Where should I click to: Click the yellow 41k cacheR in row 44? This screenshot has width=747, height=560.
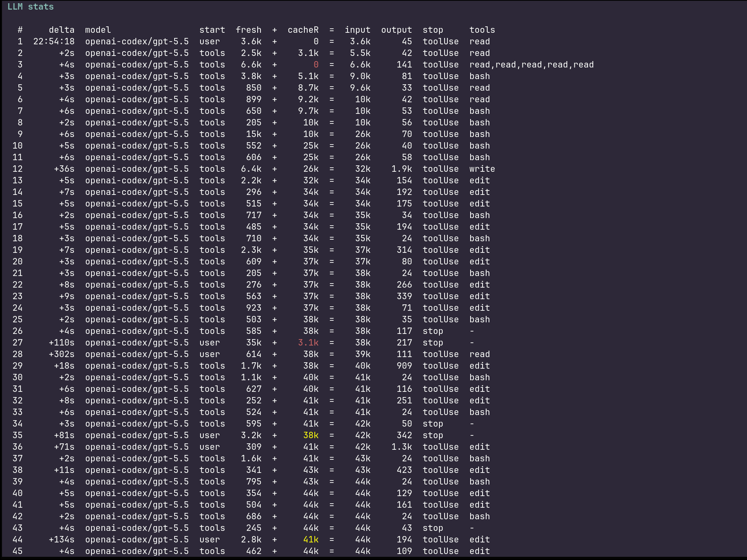pyautogui.click(x=311, y=540)
